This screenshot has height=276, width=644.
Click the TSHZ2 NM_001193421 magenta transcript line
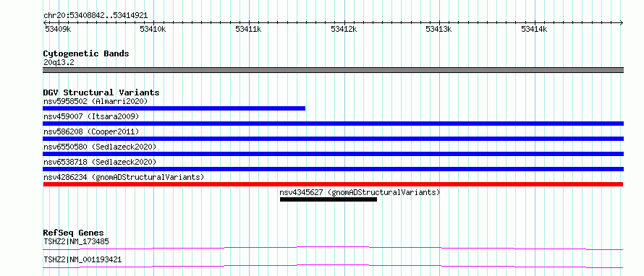(x=333, y=266)
